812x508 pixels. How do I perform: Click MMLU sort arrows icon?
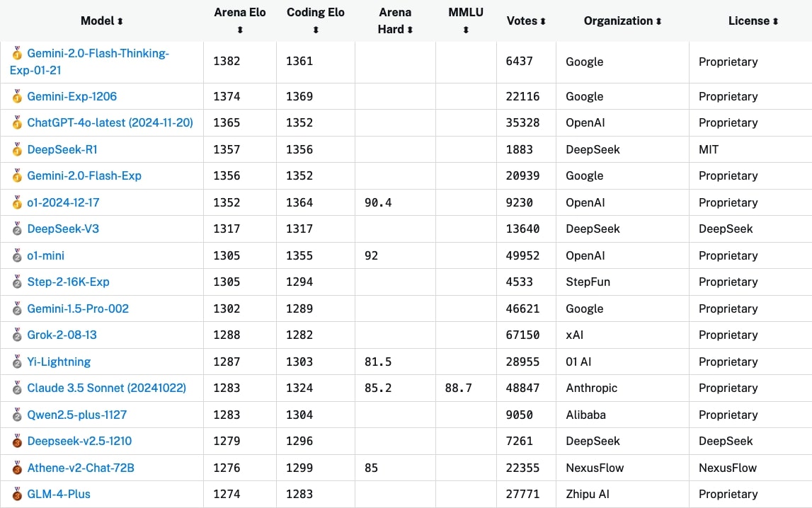(466, 30)
